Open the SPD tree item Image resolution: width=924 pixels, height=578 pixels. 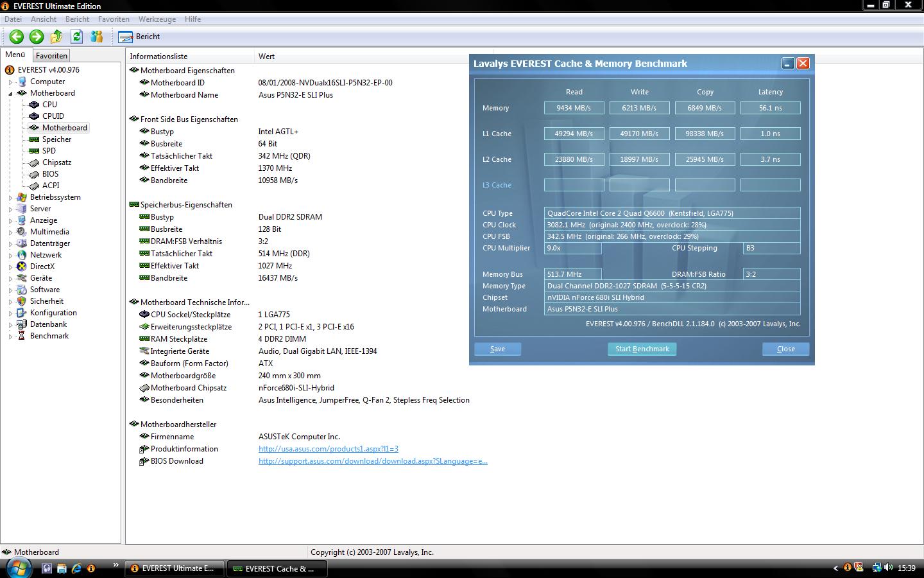(x=49, y=151)
